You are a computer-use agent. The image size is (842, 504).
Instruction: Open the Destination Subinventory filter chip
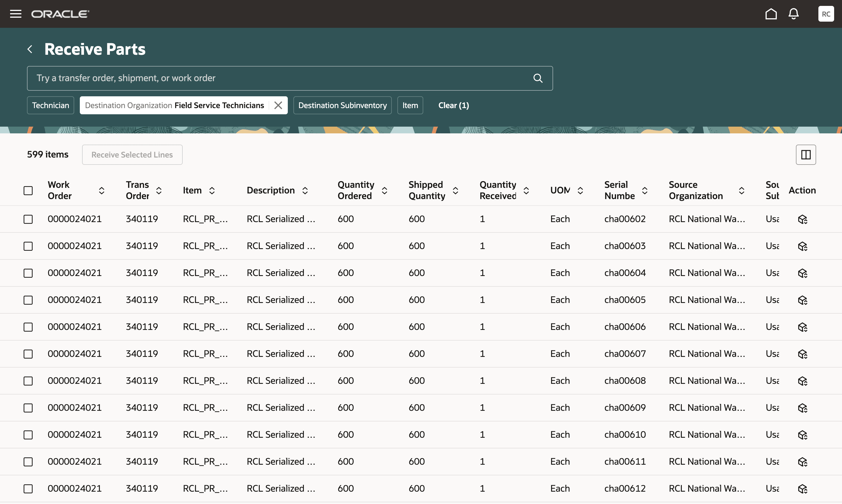342,105
